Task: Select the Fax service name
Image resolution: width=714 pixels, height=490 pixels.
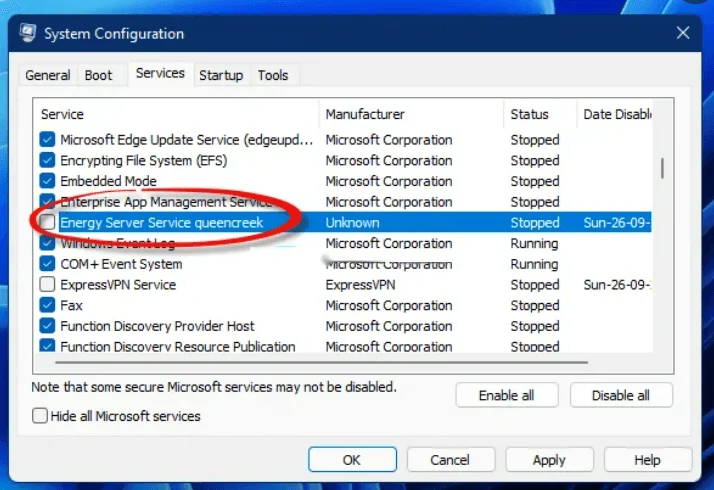Action: [71, 305]
